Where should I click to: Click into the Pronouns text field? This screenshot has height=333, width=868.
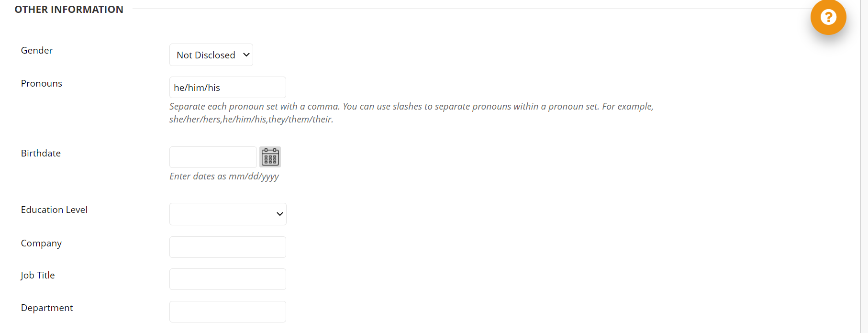(x=228, y=88)
